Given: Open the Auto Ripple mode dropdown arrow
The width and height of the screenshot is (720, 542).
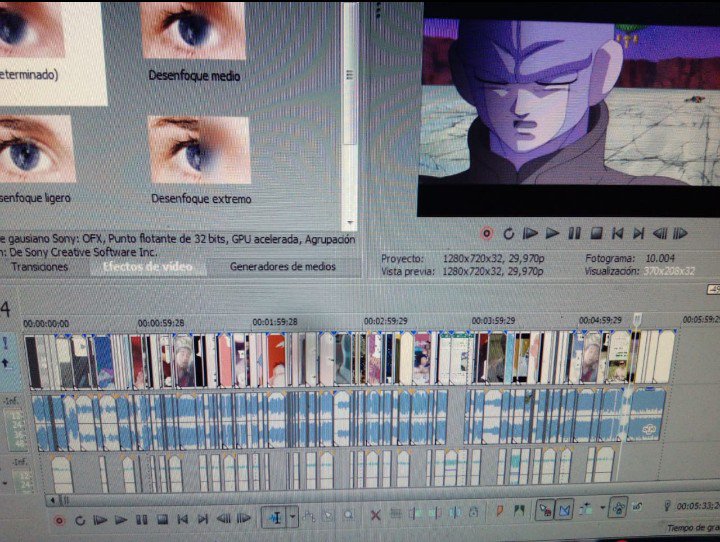Looking at the screenshot, I should (x=602, y=508).
